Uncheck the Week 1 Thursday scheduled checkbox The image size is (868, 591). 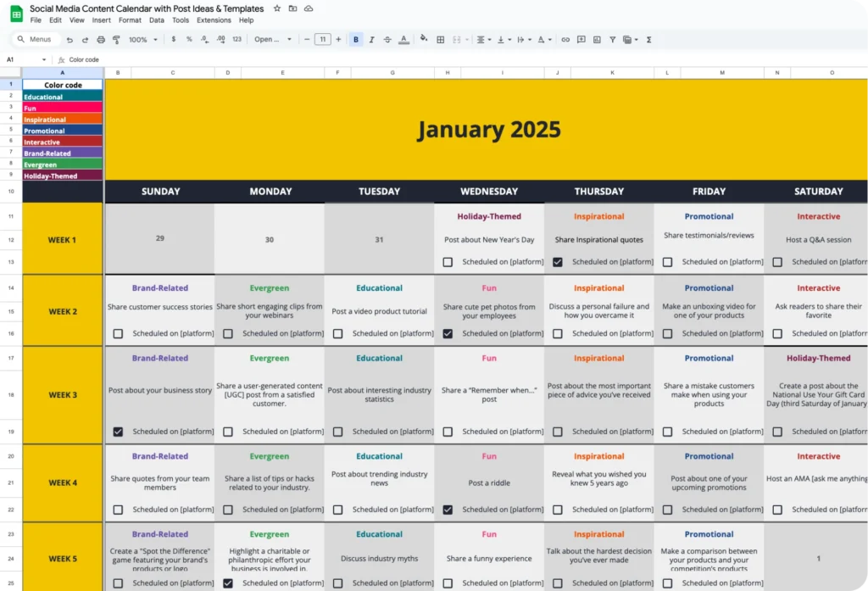click(x=557, y=262)
